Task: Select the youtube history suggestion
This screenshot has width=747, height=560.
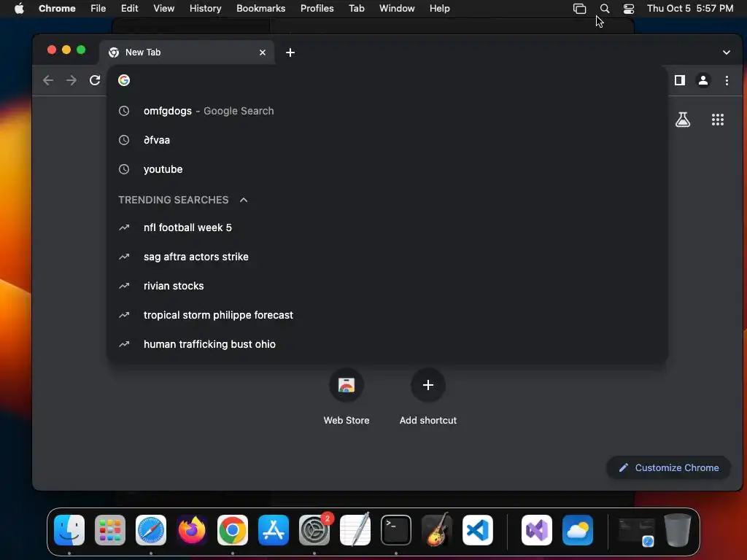Action: tap(387, 169)
